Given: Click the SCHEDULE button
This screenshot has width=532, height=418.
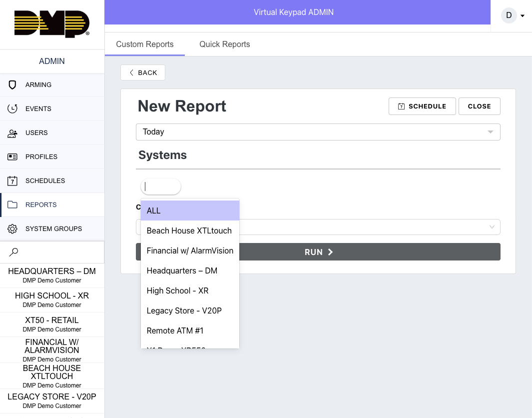Looking at the screenshot, I should click(422, 106).
